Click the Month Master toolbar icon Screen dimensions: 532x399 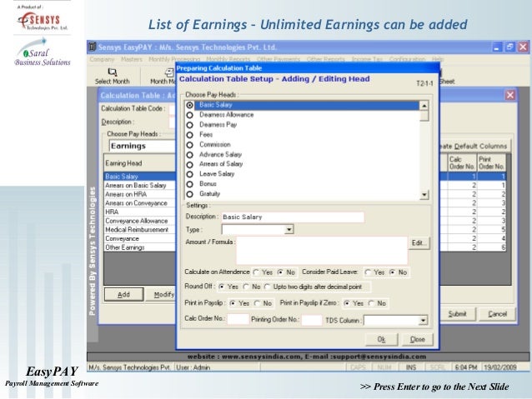pyautogui.click(x=169, y=72)
